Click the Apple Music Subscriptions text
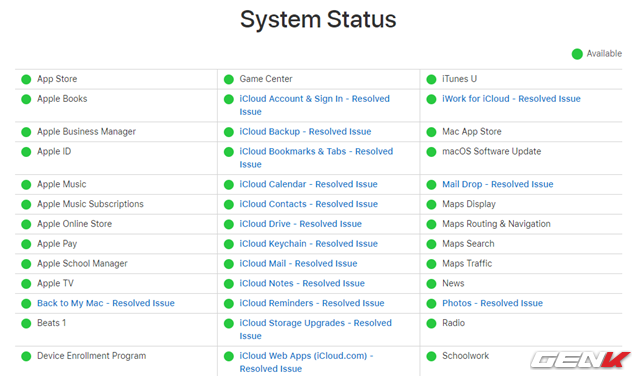The width and height of the screenshot is (640, 376). click(90, 204)
